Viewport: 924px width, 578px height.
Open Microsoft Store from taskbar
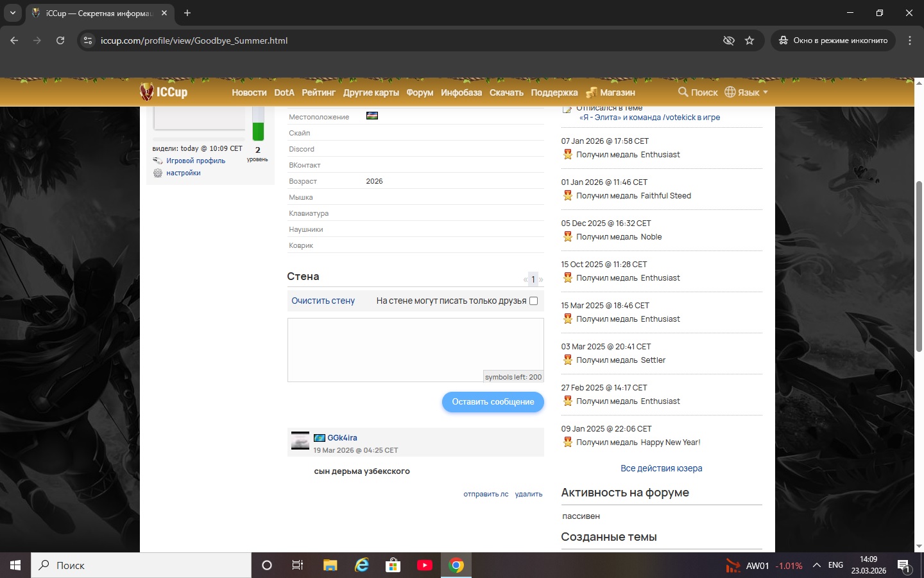(393, 565)
